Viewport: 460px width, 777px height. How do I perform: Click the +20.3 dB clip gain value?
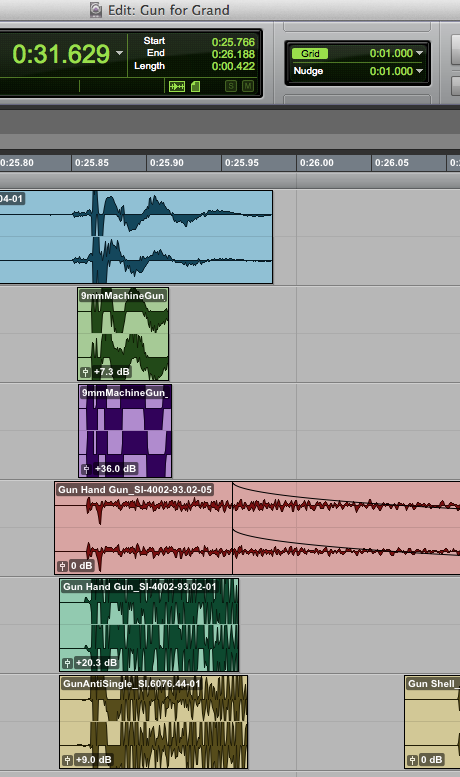(x=96, y=663)
